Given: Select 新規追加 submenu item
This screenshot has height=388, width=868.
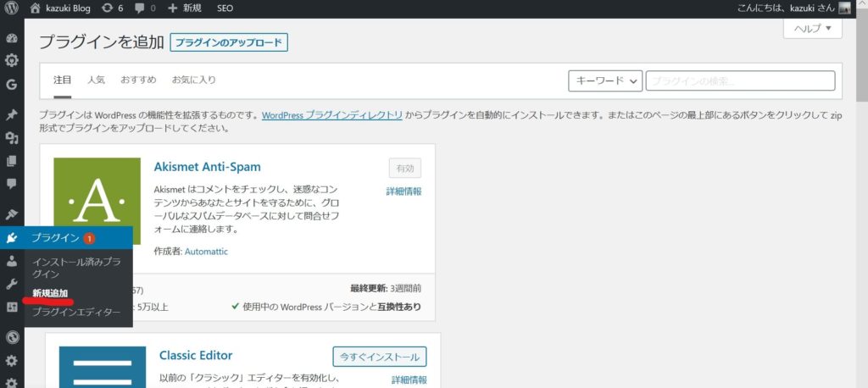Looking at the screenshot, I should coord(50,293).
